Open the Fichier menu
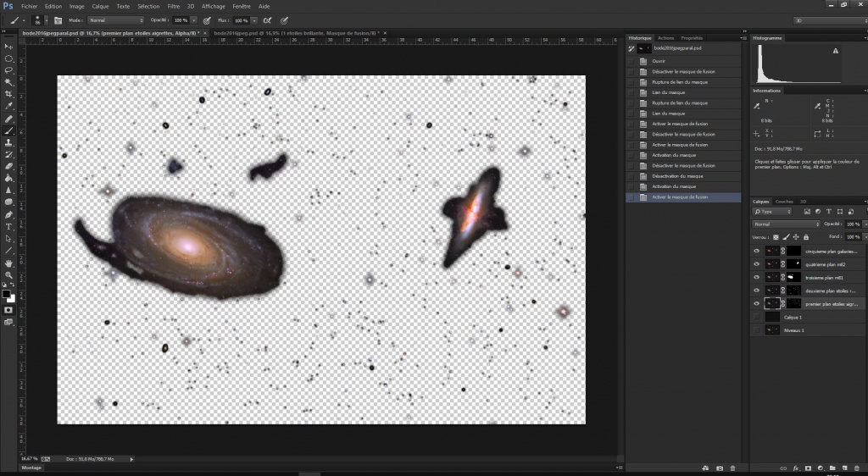Image resolution: width=868 pixels, height=476 pixels. (x=30, y=6)
